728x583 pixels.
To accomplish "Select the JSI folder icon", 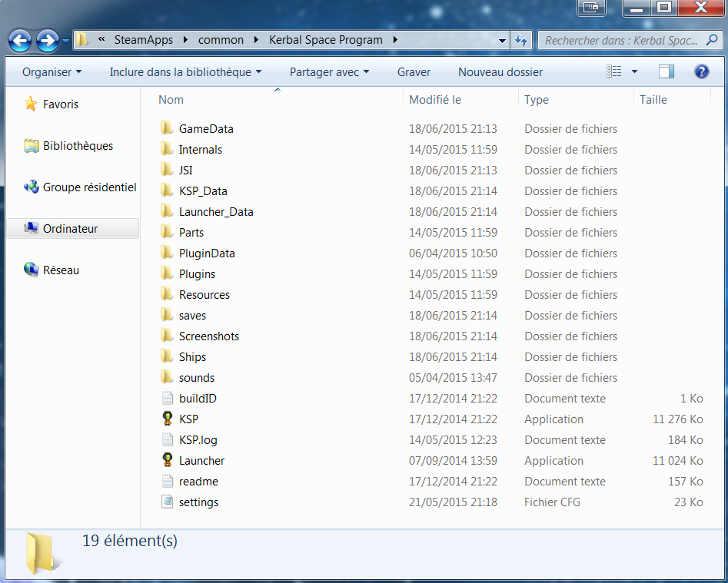I will pos(167,170).
